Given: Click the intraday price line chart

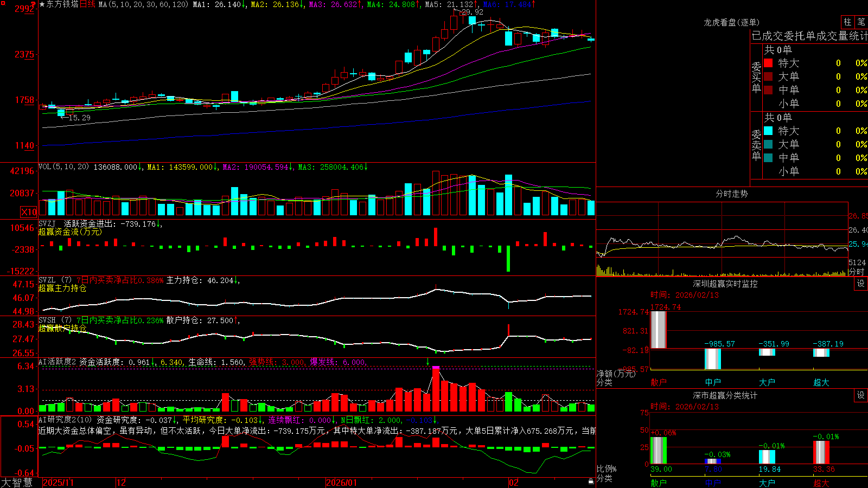Looking at the screenshot, I should [722, 230].
